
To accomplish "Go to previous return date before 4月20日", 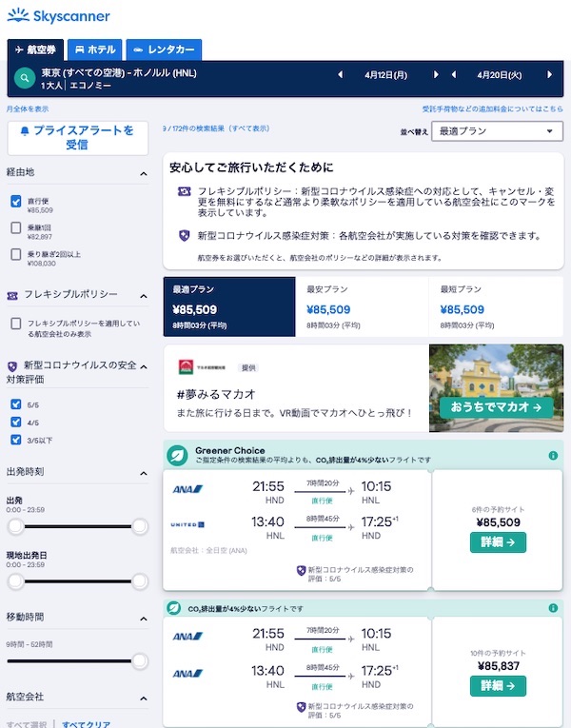I will click(454, 75).
